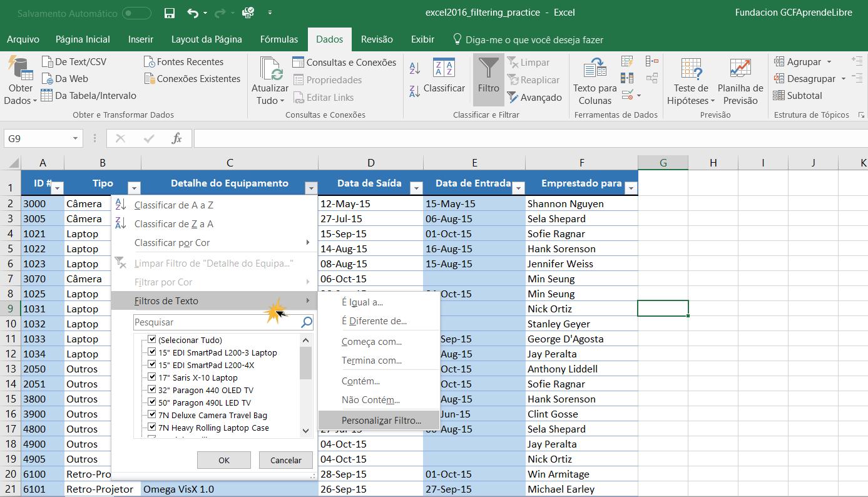The height and width of the screenshot is (497, 868).
Task: Open the Classificar sort dialog
Action: (x=444, y=76)
